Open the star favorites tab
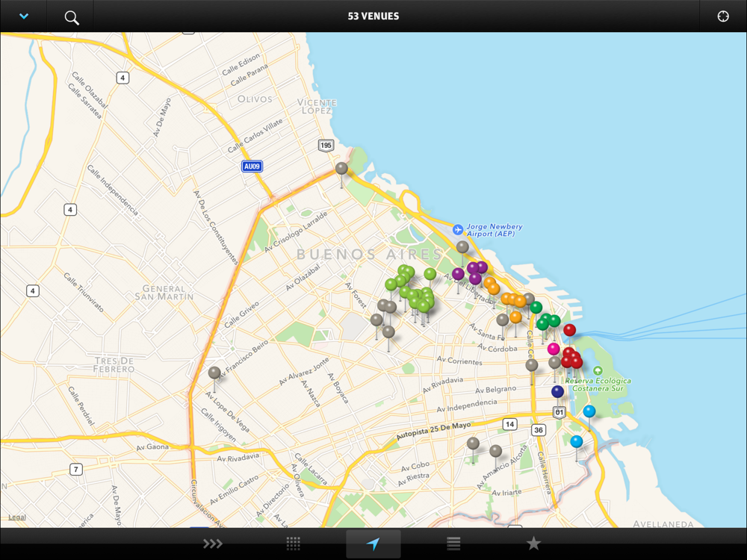 click(533, 543)
